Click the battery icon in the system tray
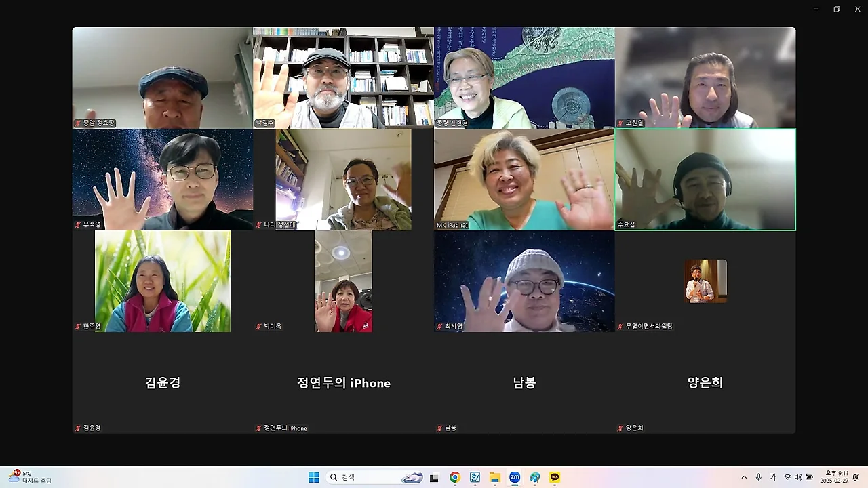Image resolution: width=868 pixels, height=488 pixels. pos(809,477)
